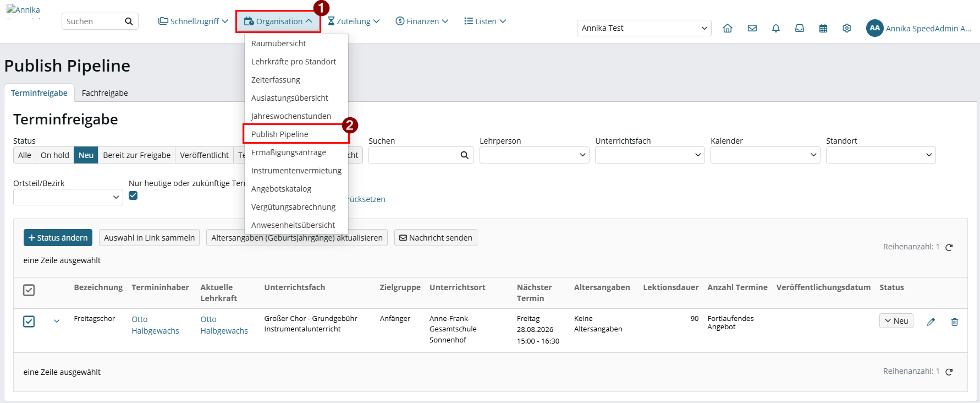Choose Zeiterfassung from Organisation menu
The image size is (980, 403).
[x=296, y=80]
